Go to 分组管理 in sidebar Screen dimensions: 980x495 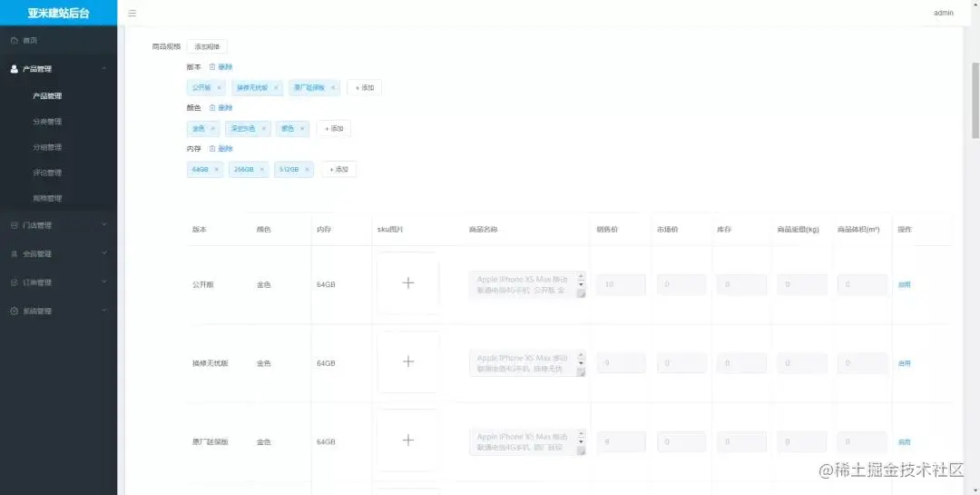[x=58, y=148]
